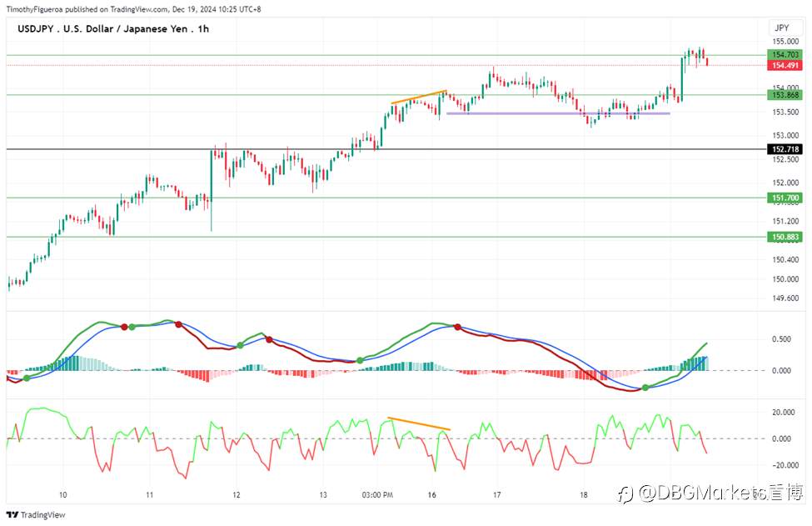Click the 155.000 price scale value
The width and height of the screenshot is (812, 526).
(x=785, y=42)
